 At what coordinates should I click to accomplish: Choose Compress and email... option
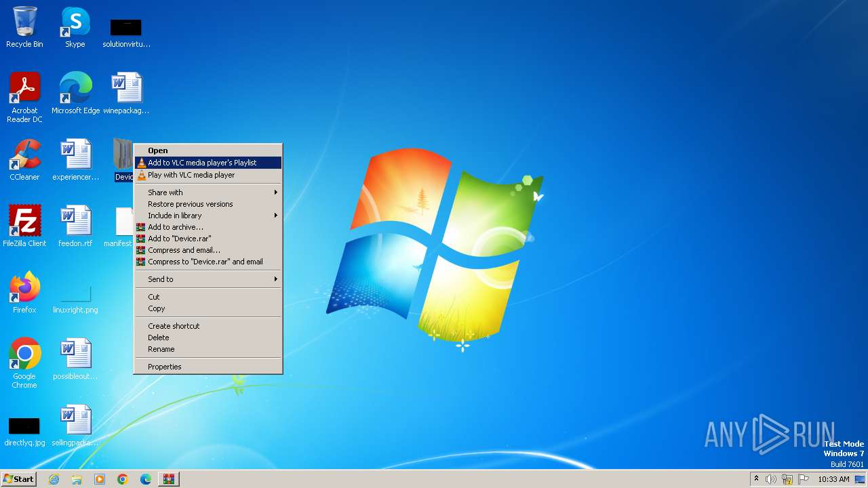coord(208,250)
